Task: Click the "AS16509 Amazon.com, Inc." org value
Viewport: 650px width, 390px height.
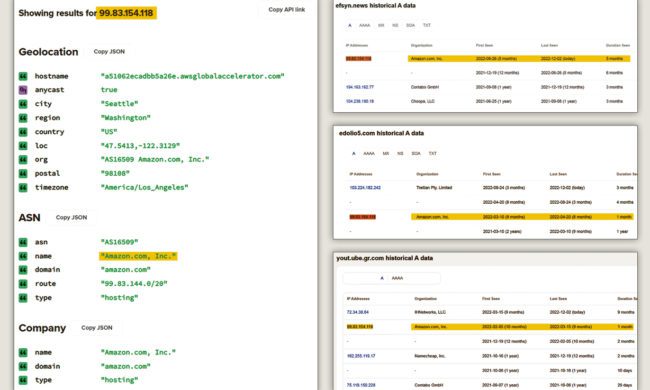Action: click(155, 160)
